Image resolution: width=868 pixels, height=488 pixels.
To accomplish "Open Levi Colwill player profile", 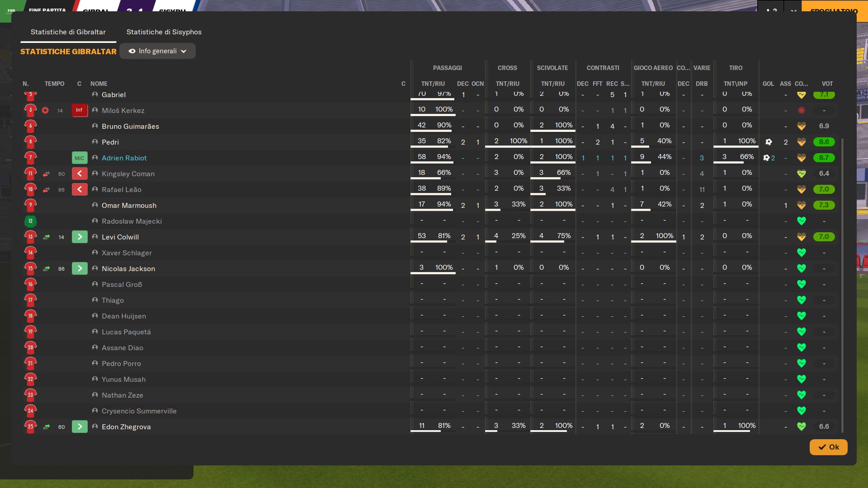I will tap(120, 237).
